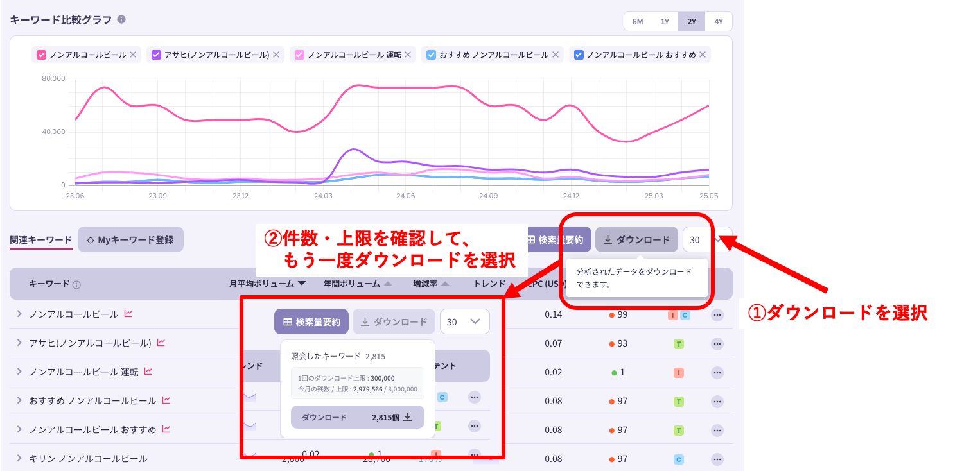
Task: Switch graph range to 6M
Action: 637,21
